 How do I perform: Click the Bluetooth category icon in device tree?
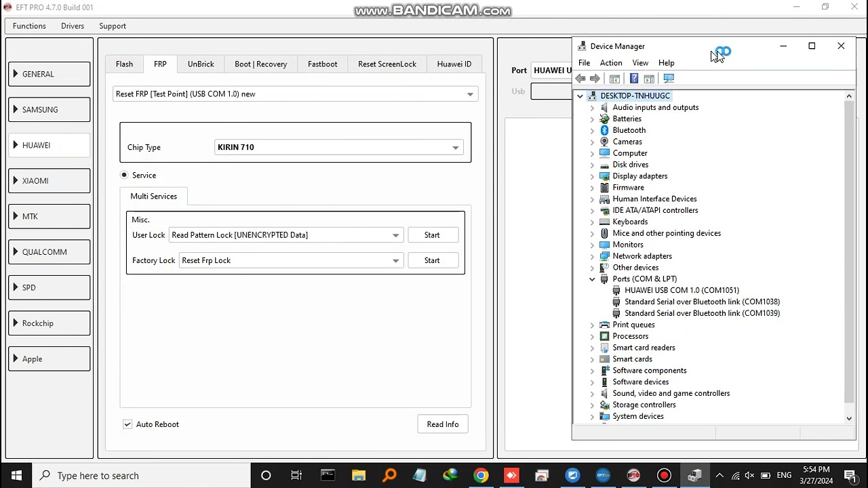pos(604,130)
